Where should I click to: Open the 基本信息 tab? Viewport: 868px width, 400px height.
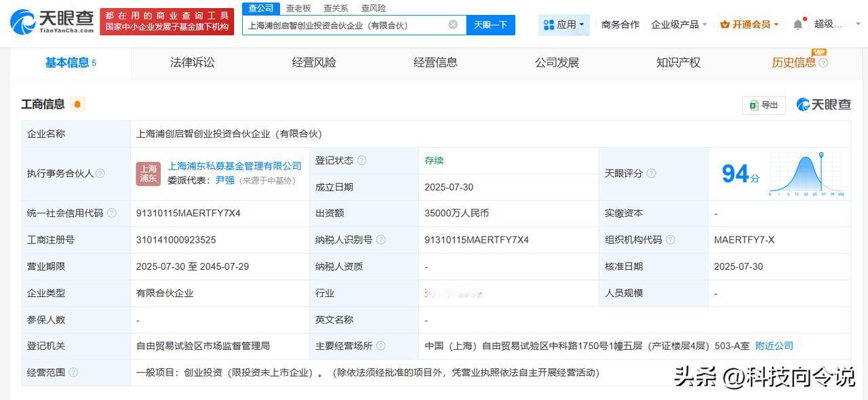tap(71, 63)
